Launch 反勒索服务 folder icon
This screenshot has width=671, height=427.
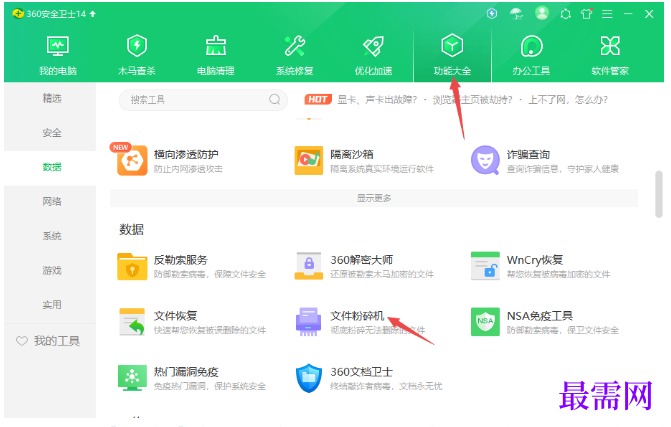tap(132, 266)
